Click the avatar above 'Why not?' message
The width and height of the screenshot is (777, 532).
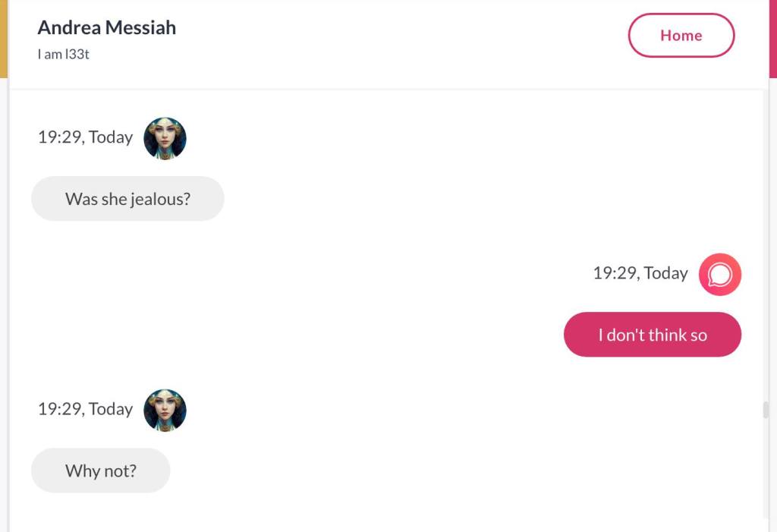coord(165,410)
